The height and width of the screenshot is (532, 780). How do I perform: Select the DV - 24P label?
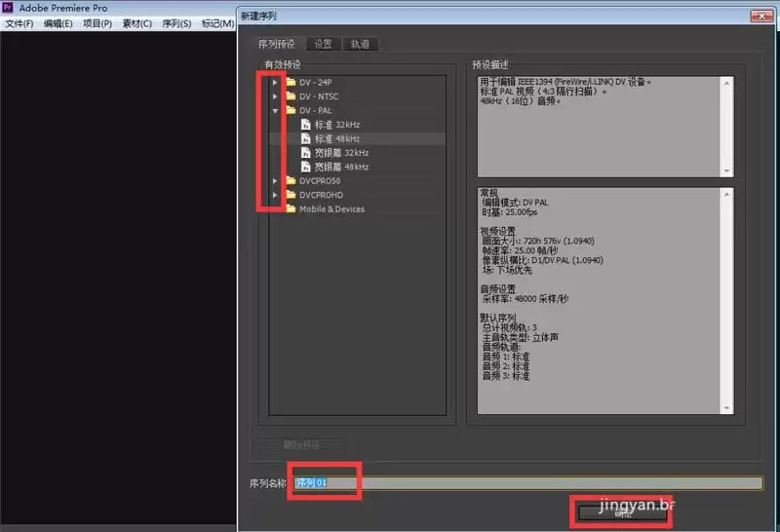click(x=315, y=82)
